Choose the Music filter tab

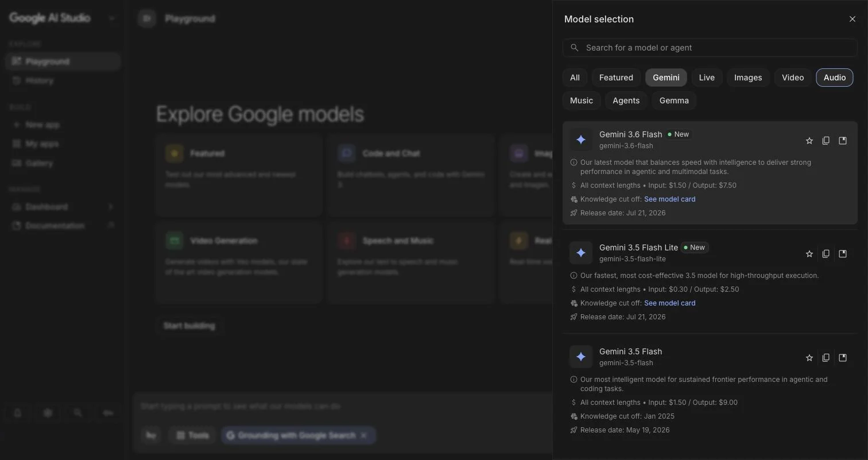(x=582, y=100)
